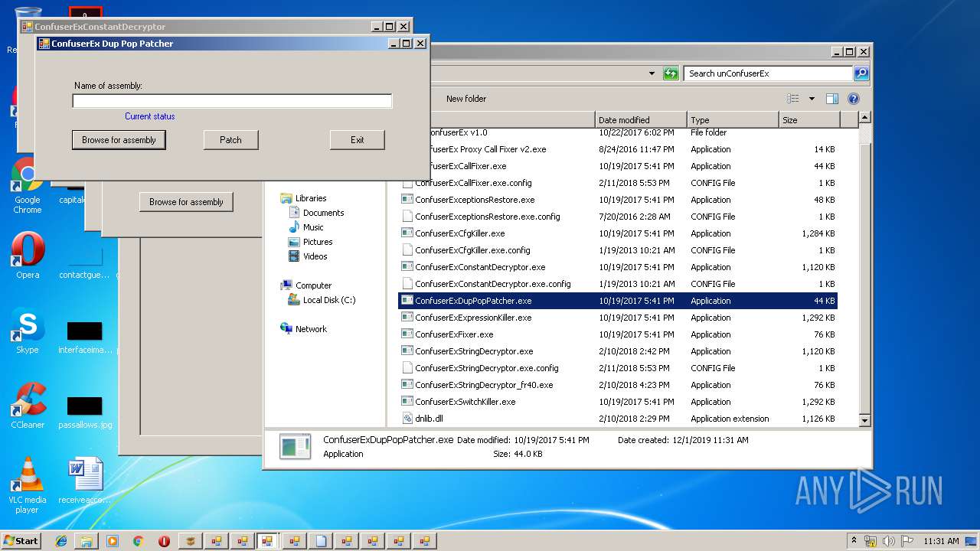Screen dimensions: 980x551
Task: Select ConfuserExStringDecryptor.exe file icon
Action: click(x=408, y=351)
